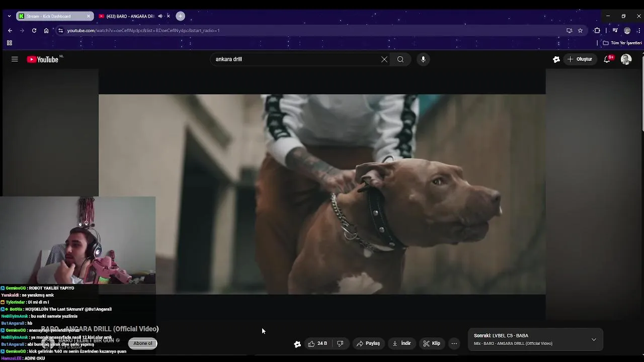644x362 pixels.
Task: Click chat line 'HOŞGELDİN The Last SAmureY'
Action: tap(68, 309)
